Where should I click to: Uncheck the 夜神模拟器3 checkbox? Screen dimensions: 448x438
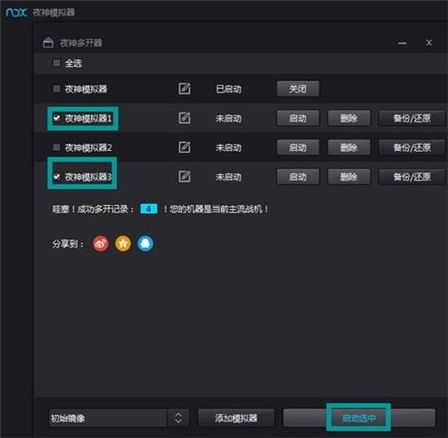pos(57,177)
